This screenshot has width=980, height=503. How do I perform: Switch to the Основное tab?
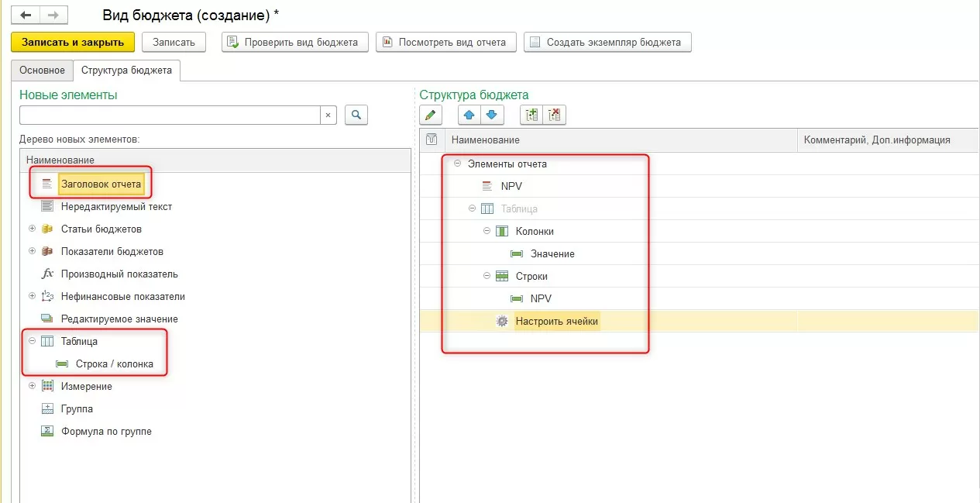tap(43, 70)
